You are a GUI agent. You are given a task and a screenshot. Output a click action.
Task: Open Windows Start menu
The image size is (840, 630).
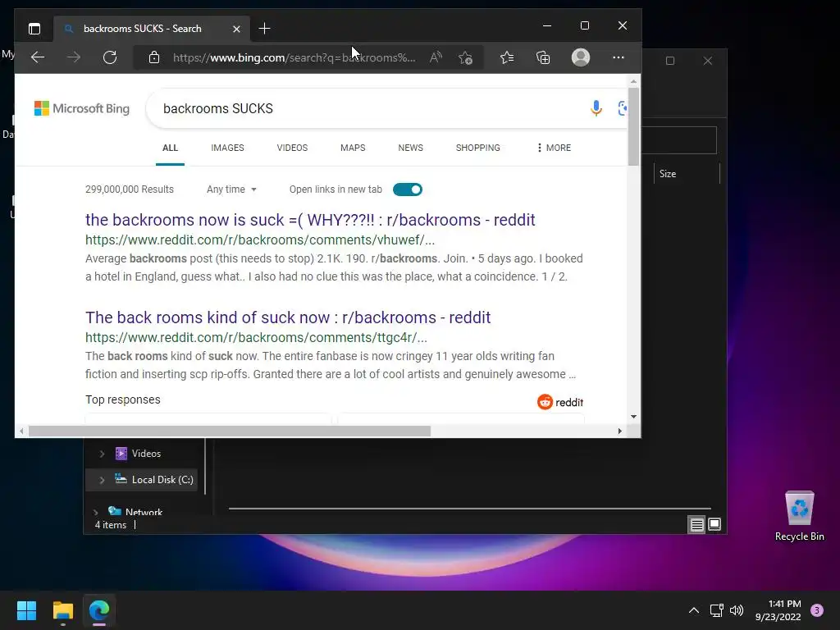click(26, 610)
